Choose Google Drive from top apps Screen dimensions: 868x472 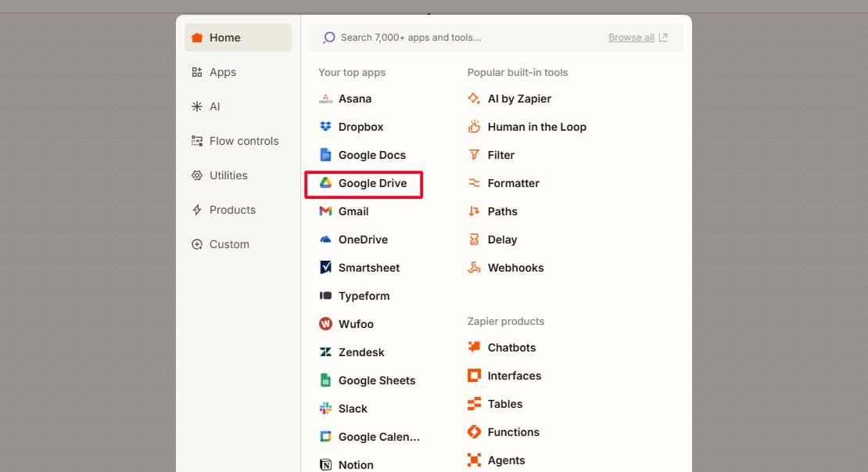371,183
